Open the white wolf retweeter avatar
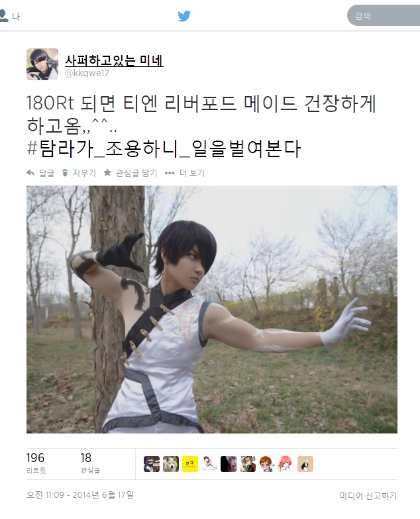Screen dimensions: 420x519 coord(171,464)
